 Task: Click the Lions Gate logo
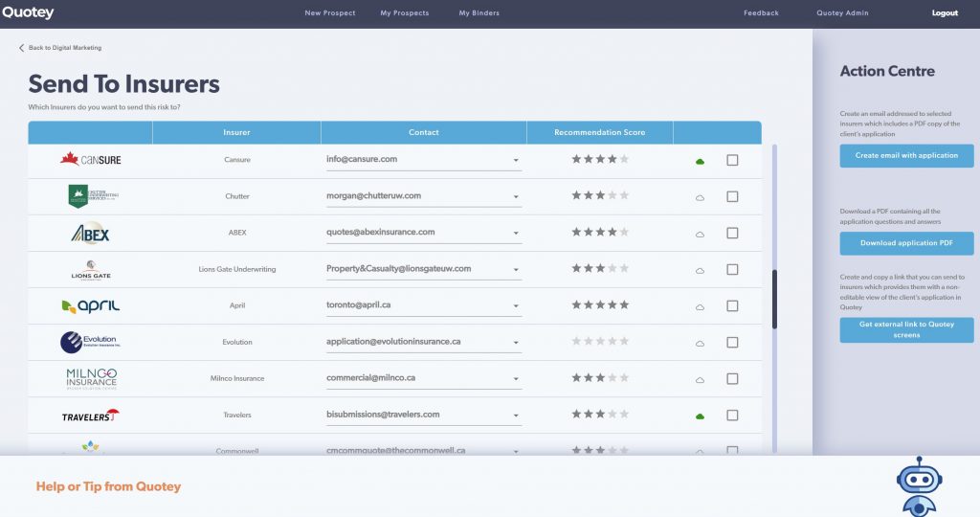[91, 270]
